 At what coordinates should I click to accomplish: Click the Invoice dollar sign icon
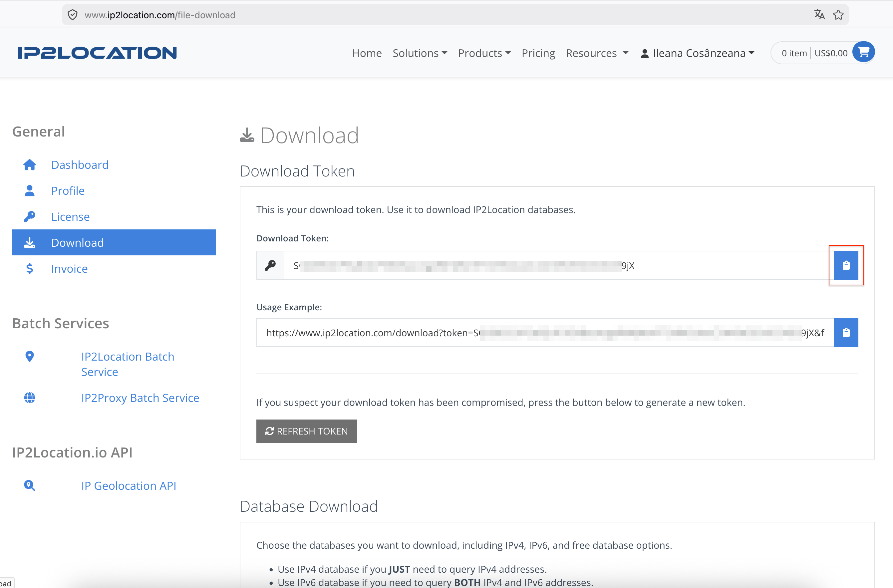point(30,269)
